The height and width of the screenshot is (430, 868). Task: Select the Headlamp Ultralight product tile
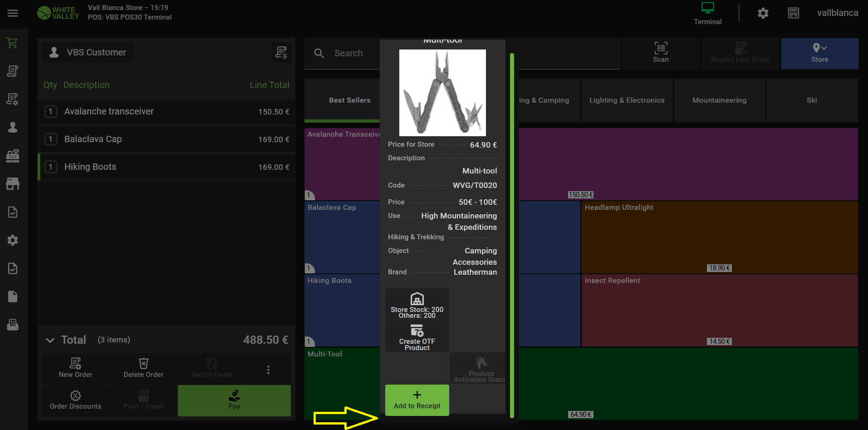click(719, 237)
